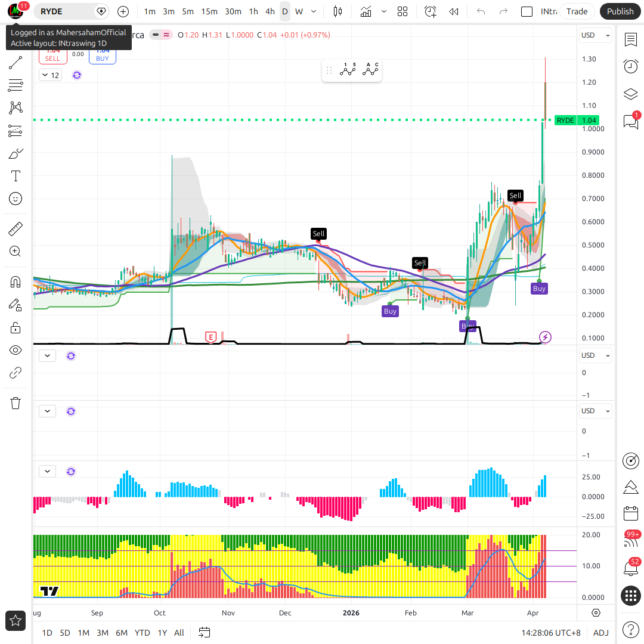644x644 pixels.
Task: Toggle hide all drawings eye
Action: click(16, 350)
